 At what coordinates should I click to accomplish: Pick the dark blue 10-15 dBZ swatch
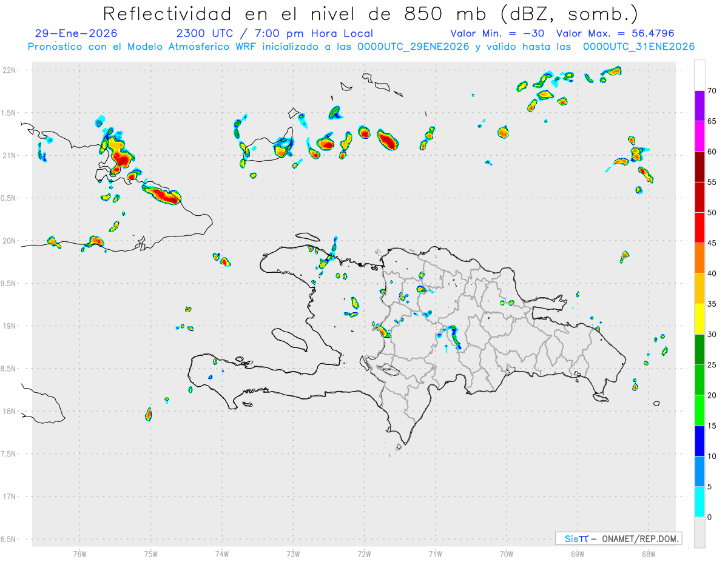699,441
